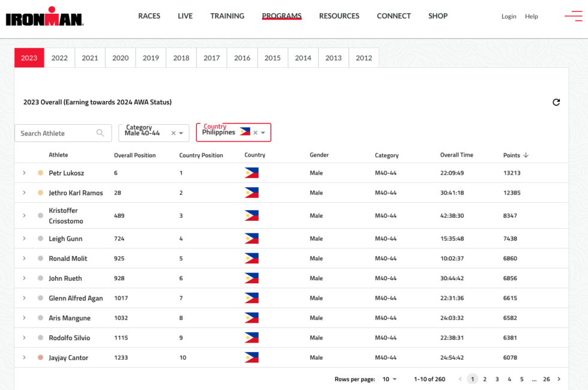Click Leigh Gunn's gray status dot

tap(41, 239)
